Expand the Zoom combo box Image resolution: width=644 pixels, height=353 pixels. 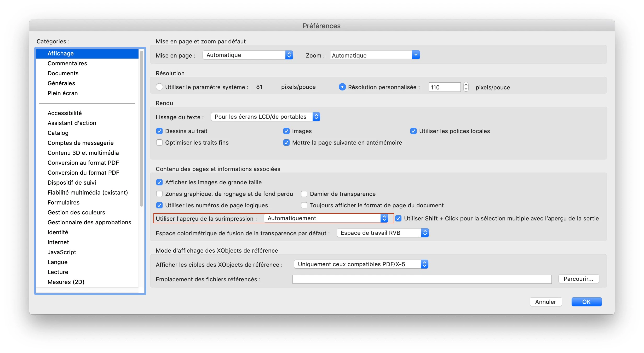pyautogui.click(x=416, y=55)
